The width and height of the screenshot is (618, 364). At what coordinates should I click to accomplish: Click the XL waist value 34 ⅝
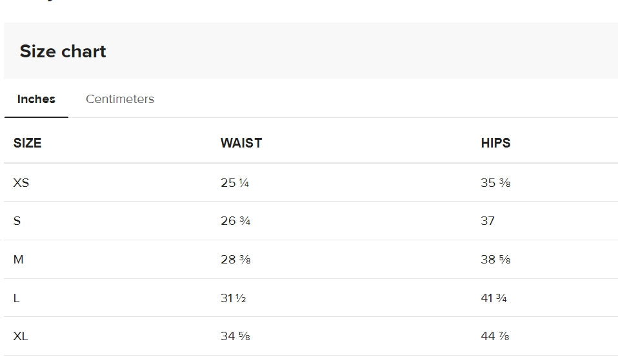[x=235, y=336]
